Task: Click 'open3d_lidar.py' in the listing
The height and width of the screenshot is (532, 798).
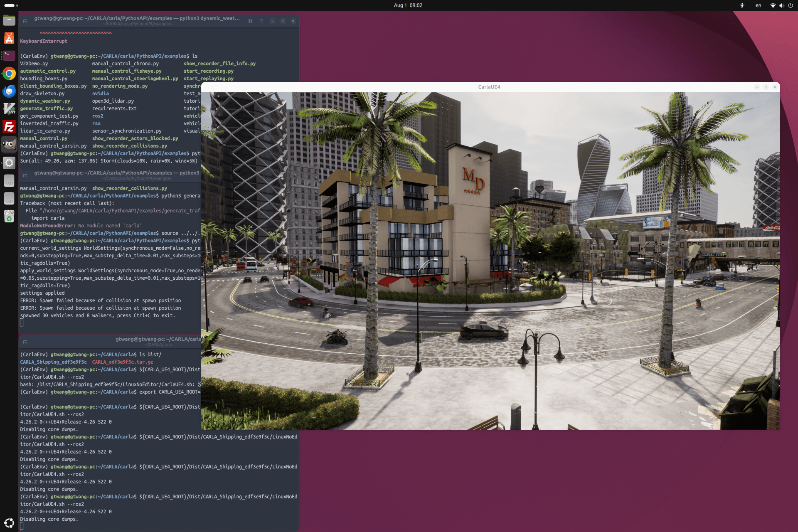Action: 113,101
